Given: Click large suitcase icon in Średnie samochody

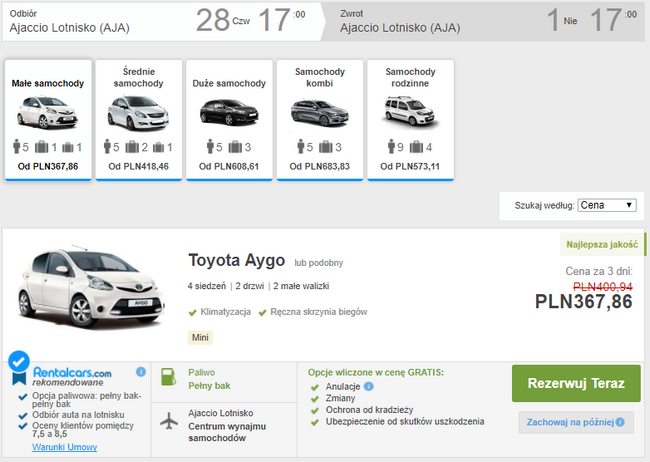Looking at the screenshot, I should pyautogui.click(x=132, y=147).
